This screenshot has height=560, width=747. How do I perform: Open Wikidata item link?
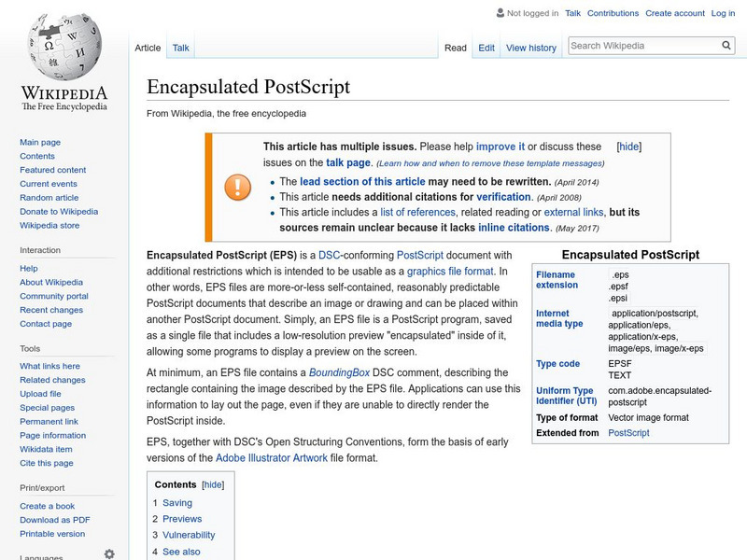(46, 449)
